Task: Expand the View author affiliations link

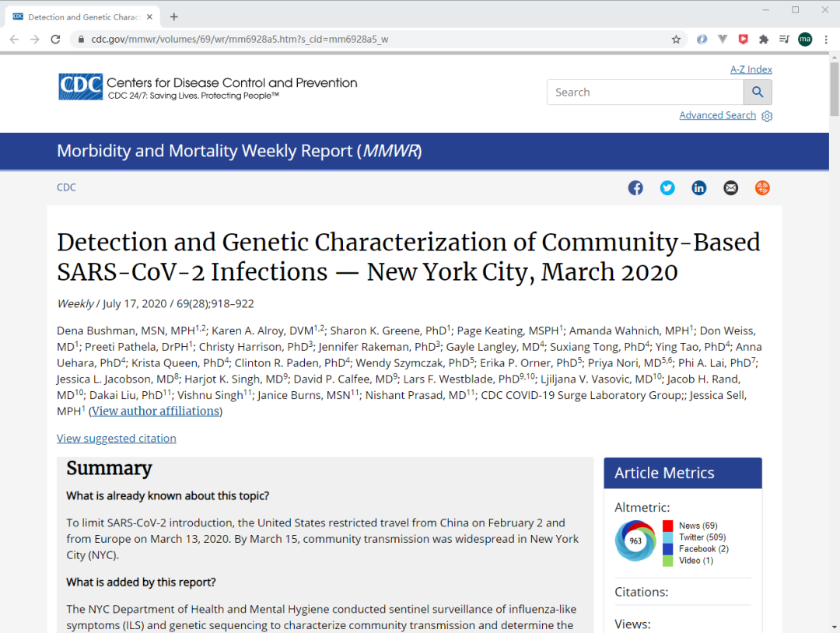Action: pyautogui.click(x=157, y=411)
